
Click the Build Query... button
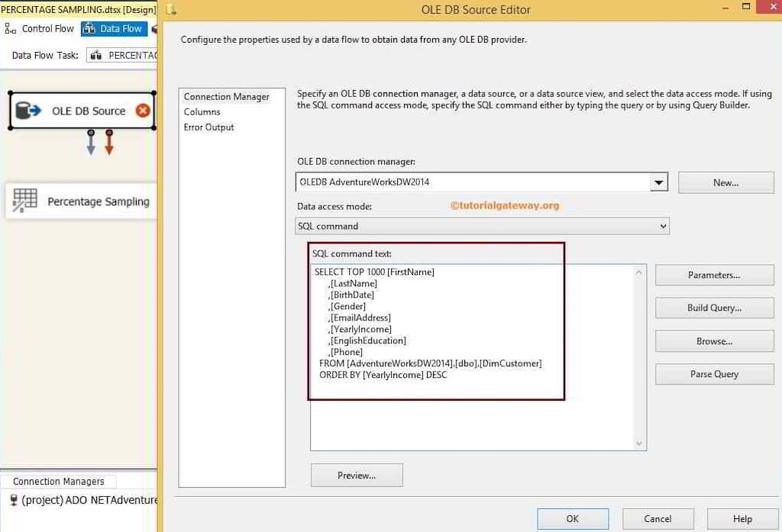point(714,308)
